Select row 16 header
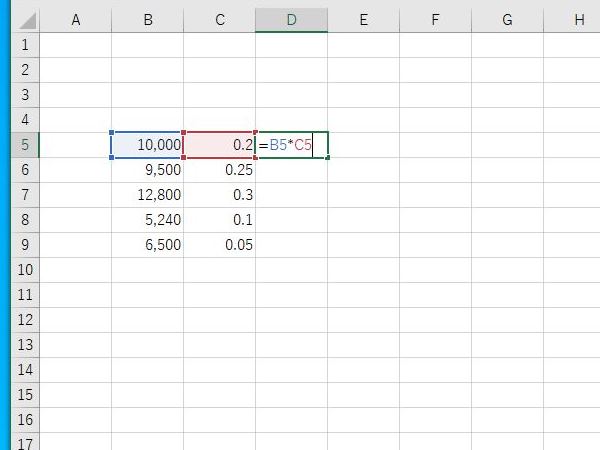 pos(25,420)
